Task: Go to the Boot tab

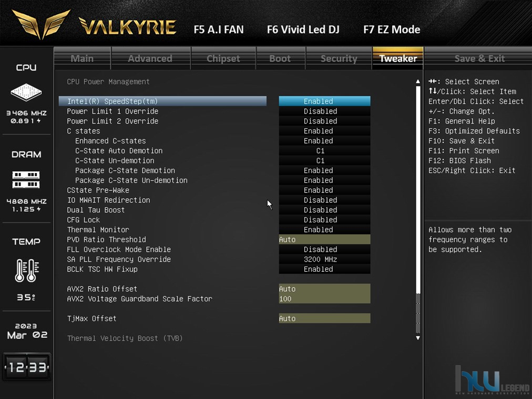Action: [x=280, y=58]
